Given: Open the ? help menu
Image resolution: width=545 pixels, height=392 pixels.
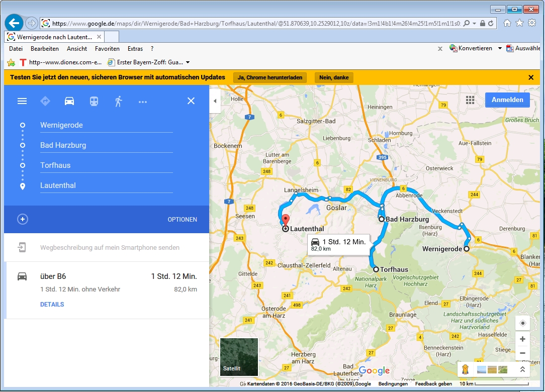Looking at the screenshot, I should (x=152, y=49).
